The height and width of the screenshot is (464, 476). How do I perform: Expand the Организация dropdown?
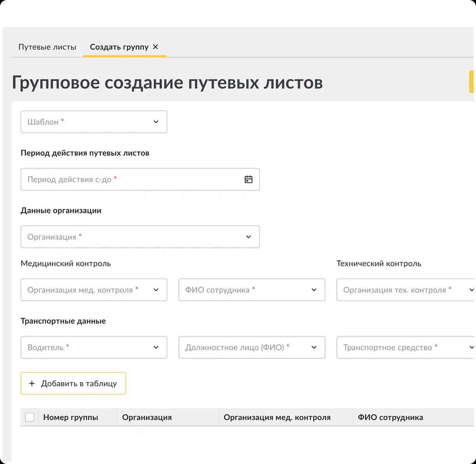pos(140,237)
